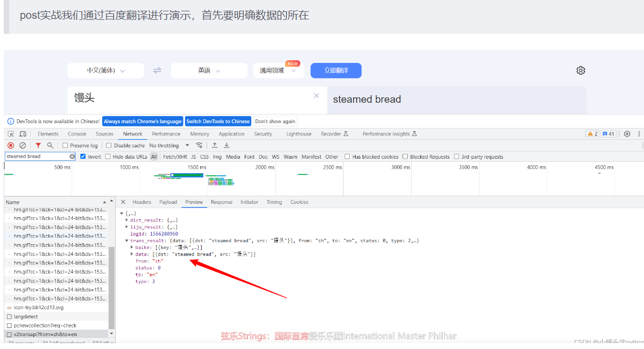Filter requests by JS type
The height and width of the screenshot is (349, 644).
click(194, 157)
